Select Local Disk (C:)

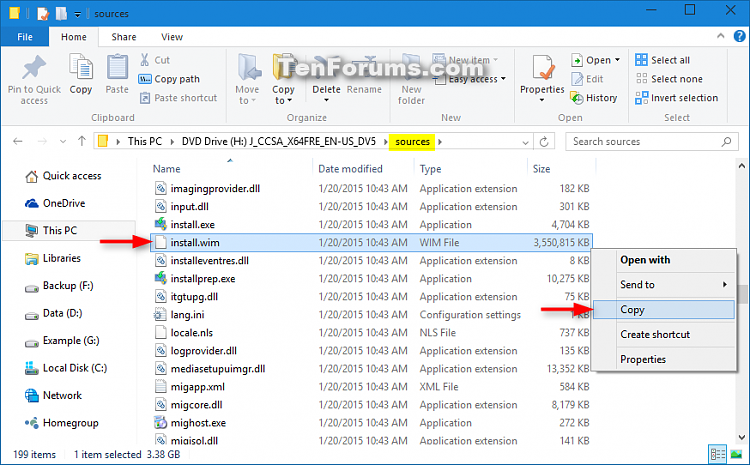click(x=66, y=368)
